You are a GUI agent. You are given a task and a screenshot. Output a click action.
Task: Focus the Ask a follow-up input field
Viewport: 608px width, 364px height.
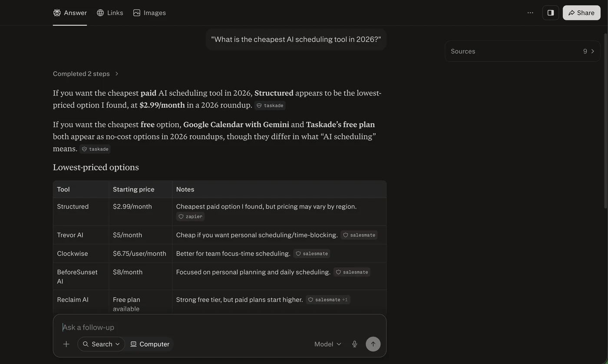(219, 327)
